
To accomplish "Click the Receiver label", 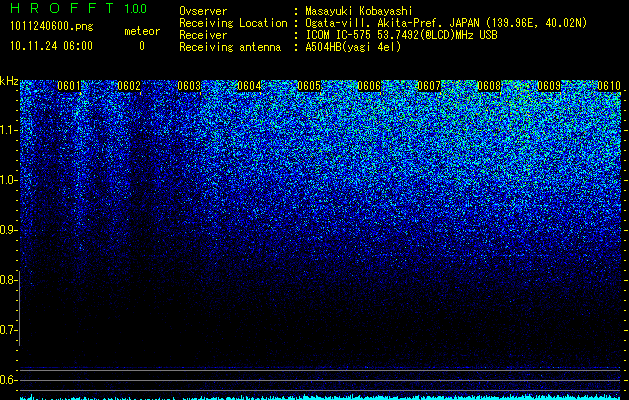I will pyautogui.click(x=203, y=35).
